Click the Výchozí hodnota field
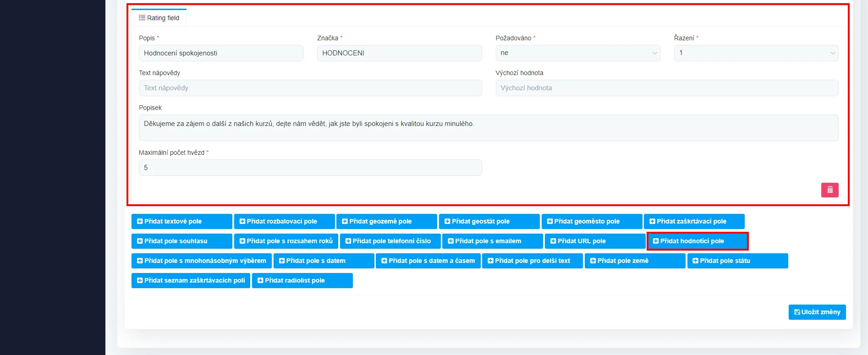This screenshot has width=868, height=355. click(666, 88)
